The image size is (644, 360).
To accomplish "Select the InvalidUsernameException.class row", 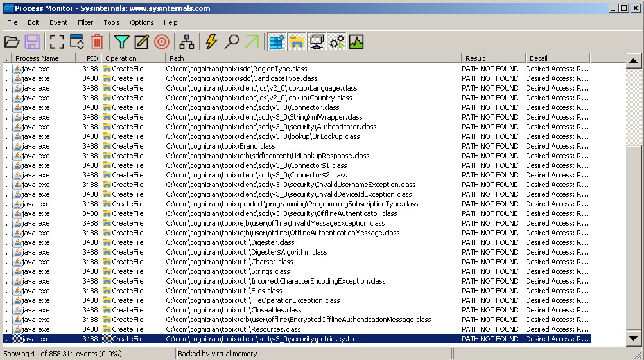I will pos(296,184).
